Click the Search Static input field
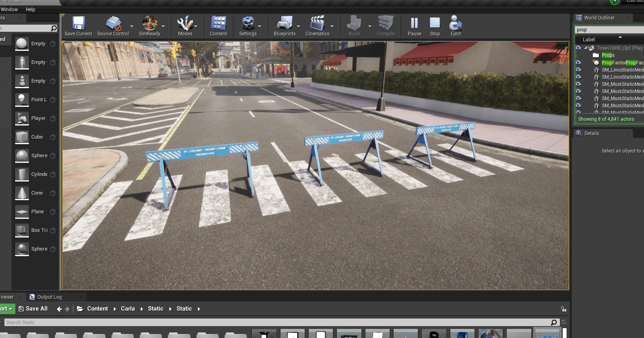 tap(278, 322)
